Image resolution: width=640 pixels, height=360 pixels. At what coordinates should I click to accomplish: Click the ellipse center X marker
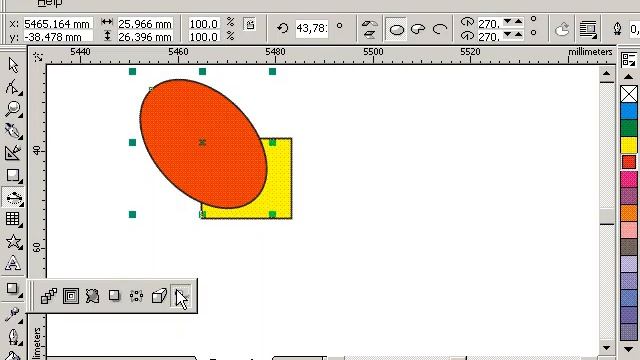pyautogui.click(x=202, y=142)
